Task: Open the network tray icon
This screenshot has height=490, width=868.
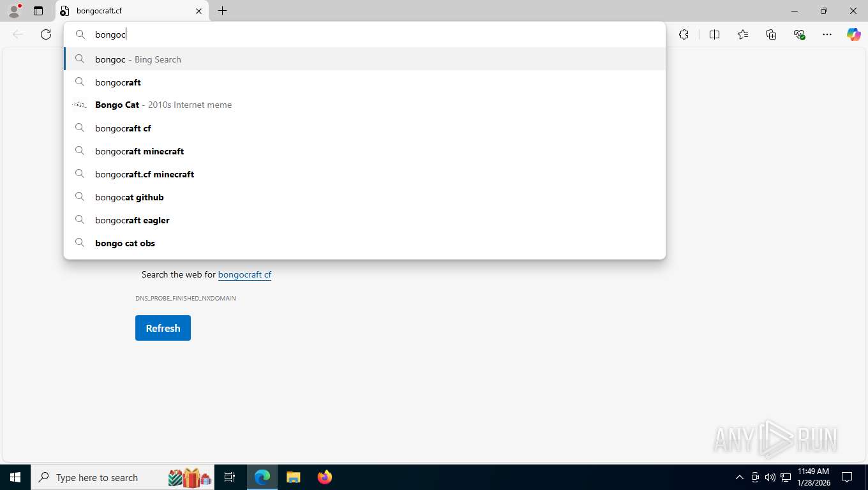Action: click(786, 477)
